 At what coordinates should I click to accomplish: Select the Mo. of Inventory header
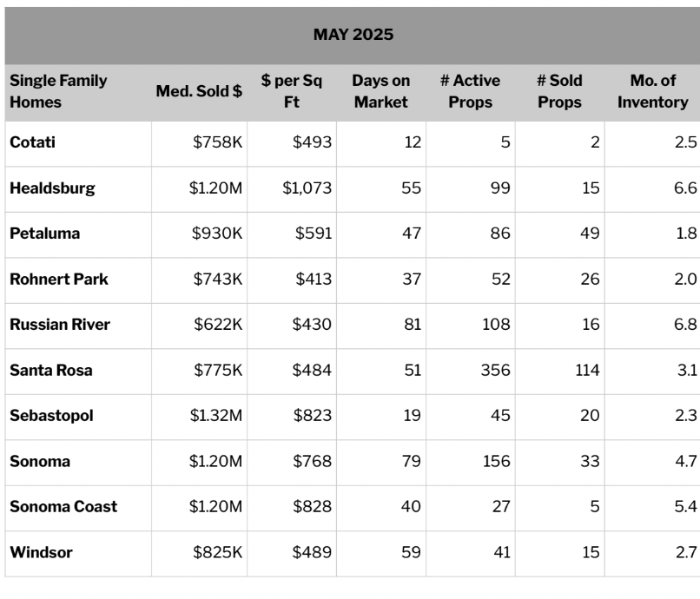click(653, 91)
